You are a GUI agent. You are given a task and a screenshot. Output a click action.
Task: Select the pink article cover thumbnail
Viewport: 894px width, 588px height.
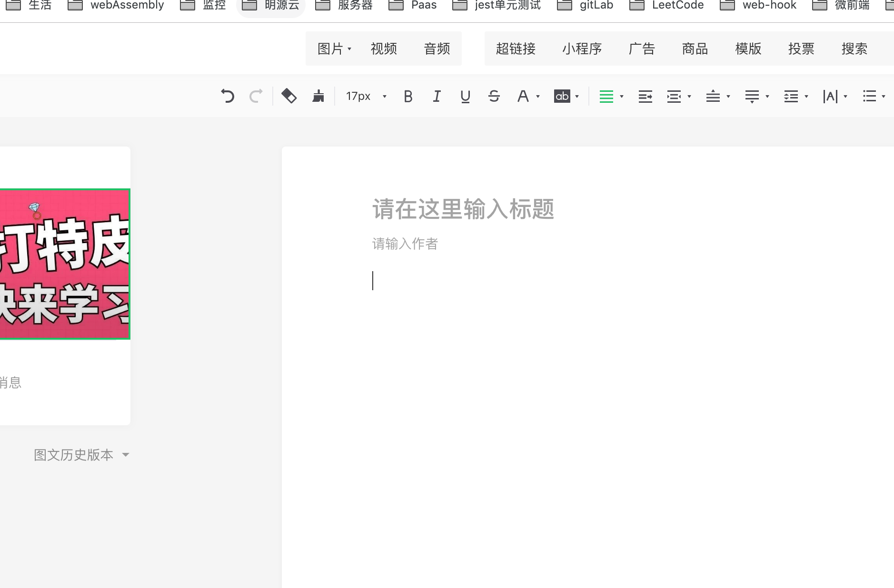pos(65,264)
